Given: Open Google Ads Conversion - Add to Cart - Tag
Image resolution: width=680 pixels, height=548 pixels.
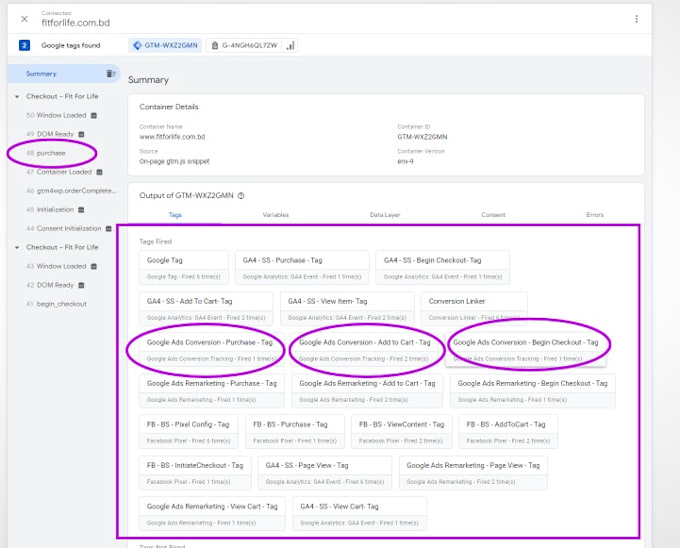Looking at the screenshot, I should (x=365, y=350).
